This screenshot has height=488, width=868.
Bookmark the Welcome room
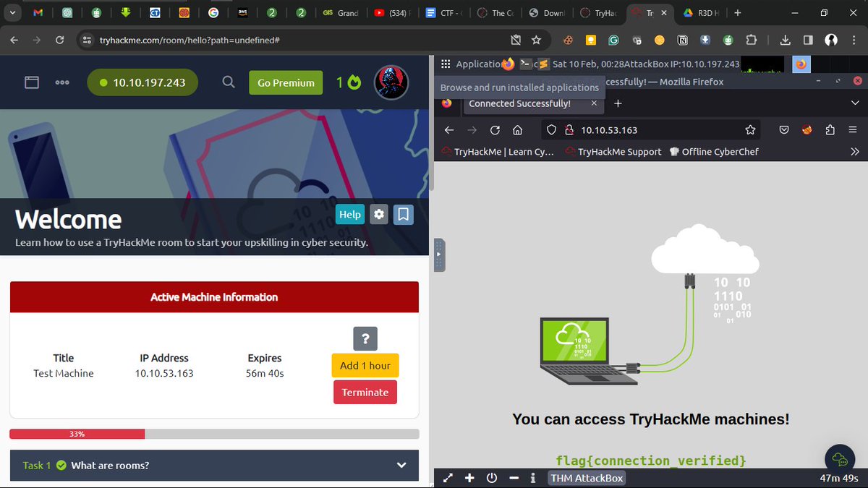(404, 214)
